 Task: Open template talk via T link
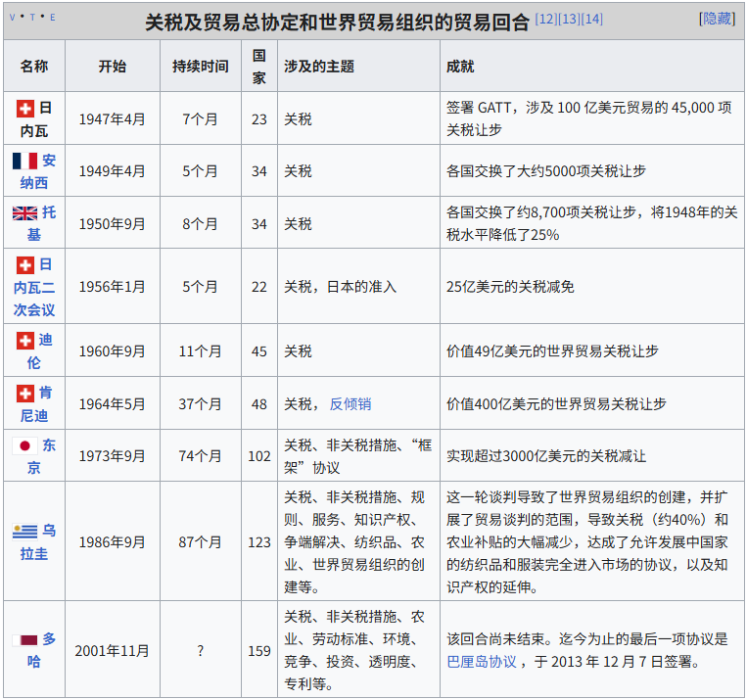[32, 19]
